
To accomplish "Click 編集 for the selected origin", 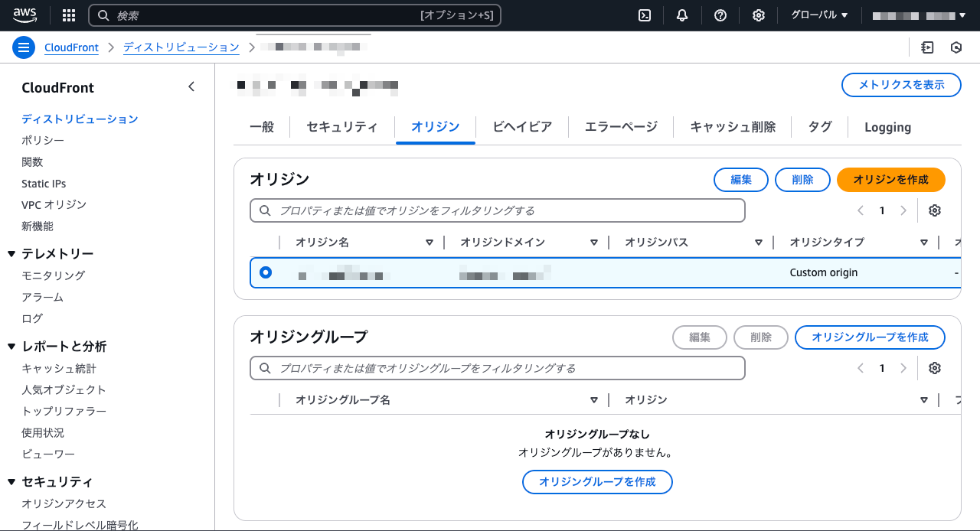I will (741, 180).
